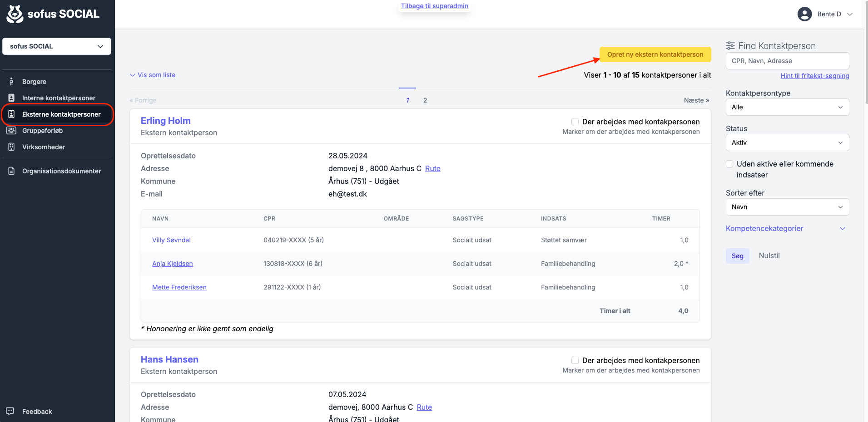
Task: Open the sofus SOCIAL organisation dropdown
Action: [x=57, y=46]
